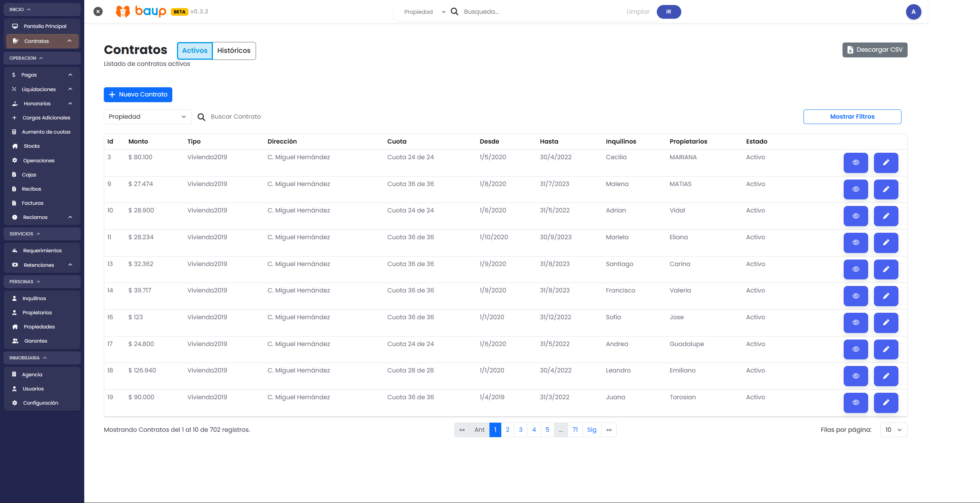Open the user avatar circle top right
Screen dimensions: 980x503
coord(914,11)
